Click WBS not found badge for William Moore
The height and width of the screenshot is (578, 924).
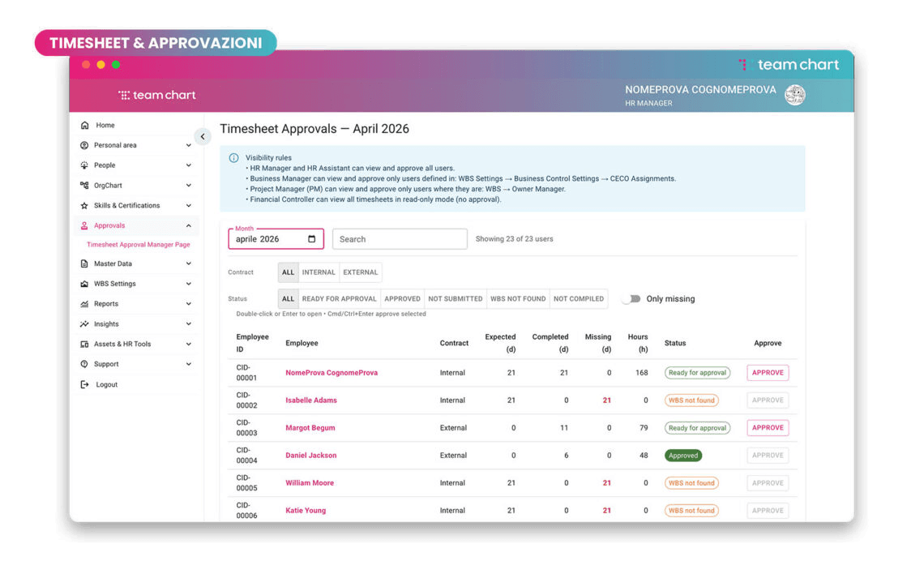tap(691, 483)
